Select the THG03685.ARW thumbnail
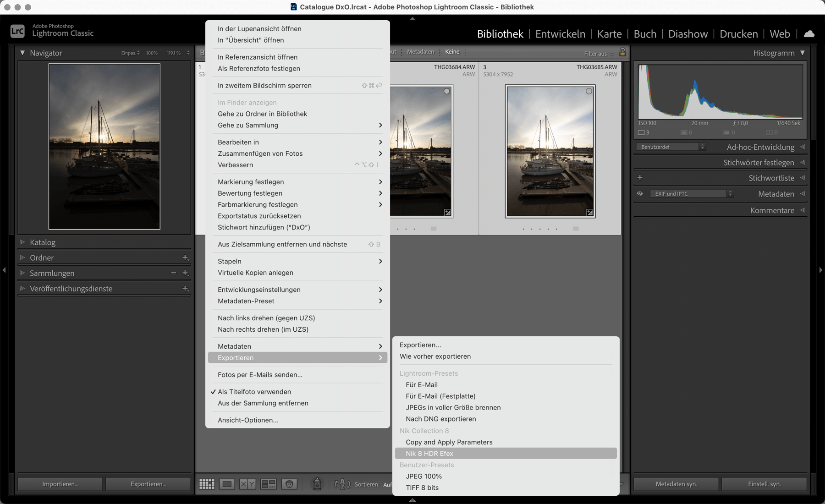825x504 pixels. coord(550,151)
